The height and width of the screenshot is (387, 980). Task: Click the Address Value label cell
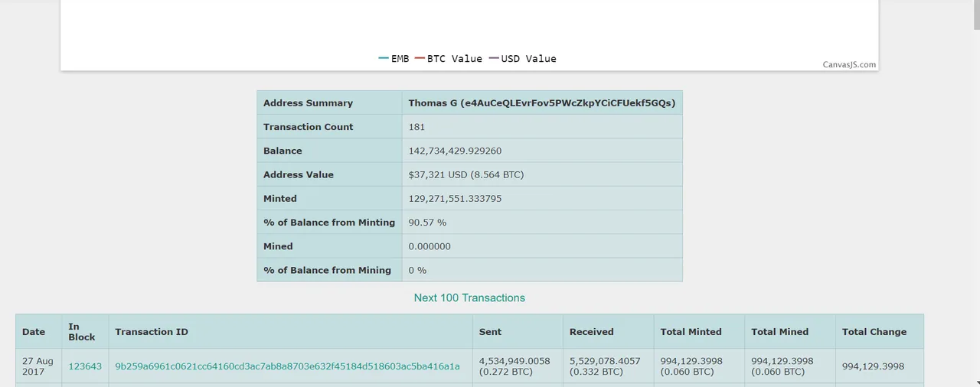pos(329,174)
